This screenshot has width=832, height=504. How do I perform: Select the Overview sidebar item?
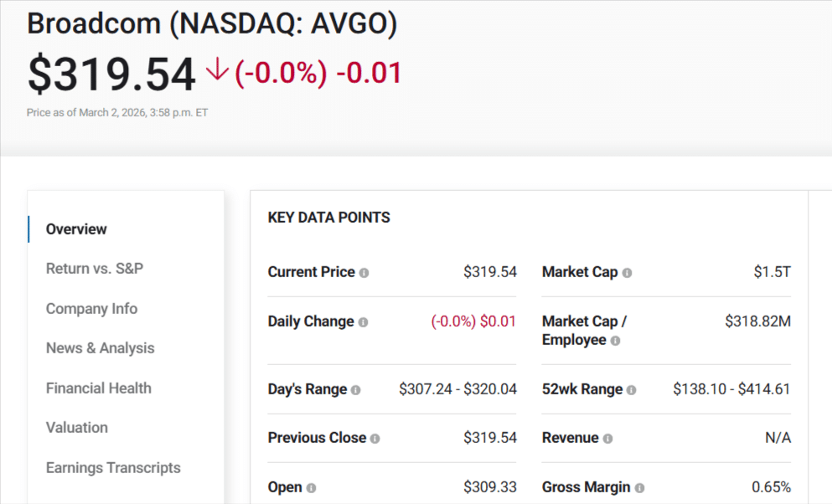pyautogui.click(x=76, y=229)
